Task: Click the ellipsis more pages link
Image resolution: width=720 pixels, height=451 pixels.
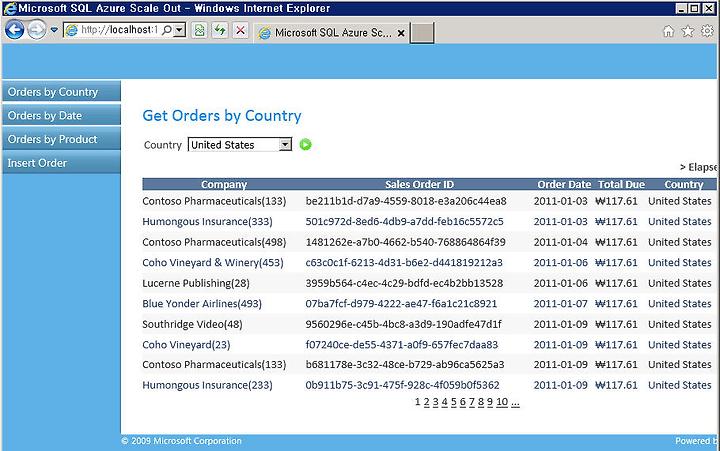Action: point(515,403)
